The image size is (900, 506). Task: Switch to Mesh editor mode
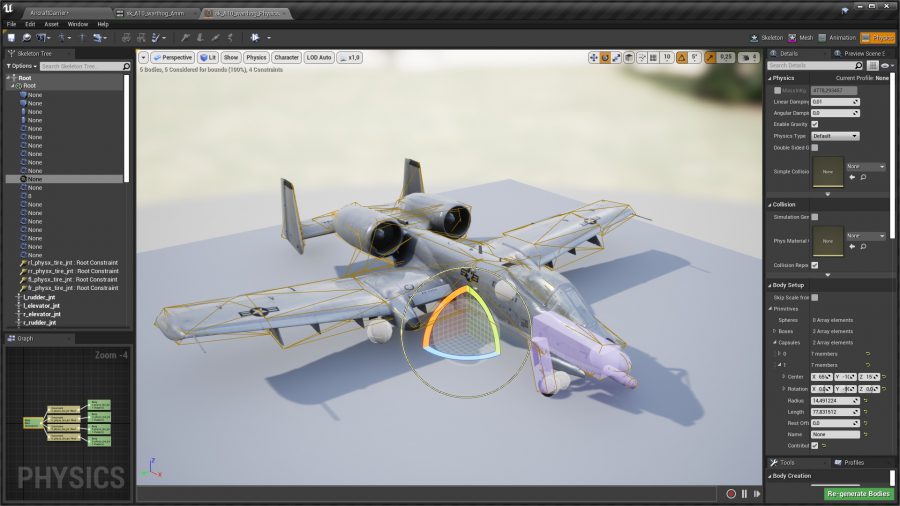tap(800, 38)
